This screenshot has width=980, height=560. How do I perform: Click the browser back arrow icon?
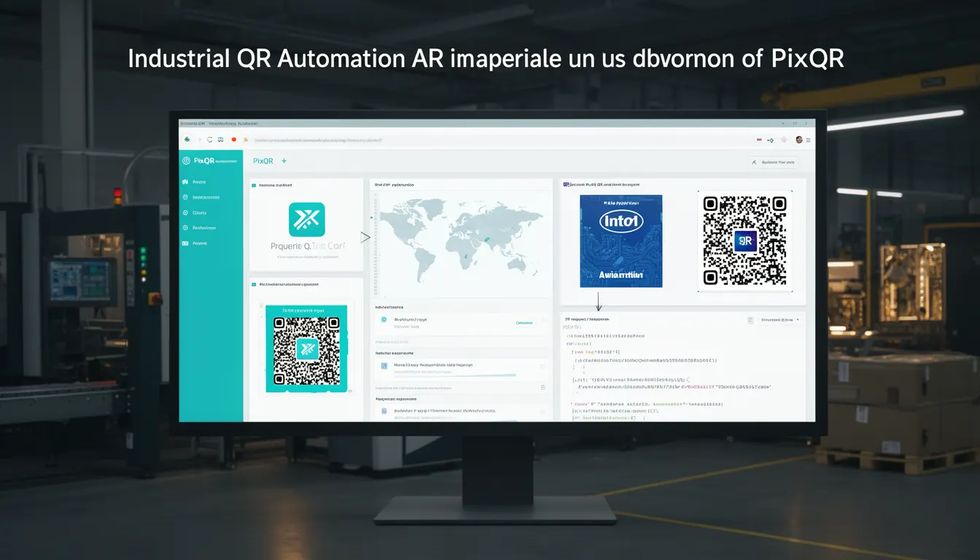coord(187,139)
